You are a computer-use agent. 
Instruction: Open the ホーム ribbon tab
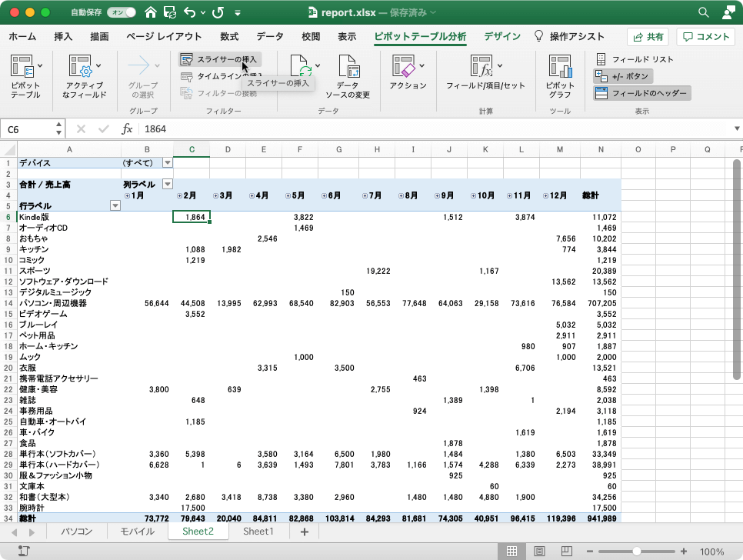click(x=22, y=36)
